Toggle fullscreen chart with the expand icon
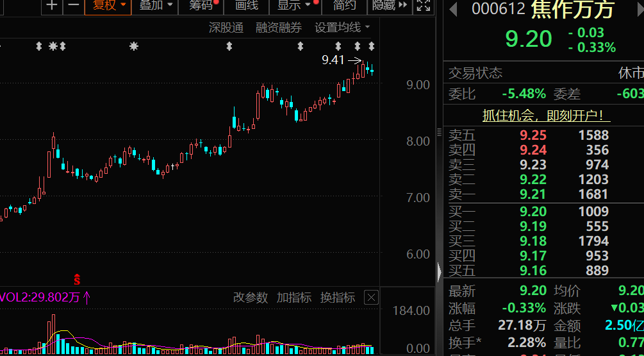Screen dimensions: 644x356 pyautogui.click(x=423, y=6)
